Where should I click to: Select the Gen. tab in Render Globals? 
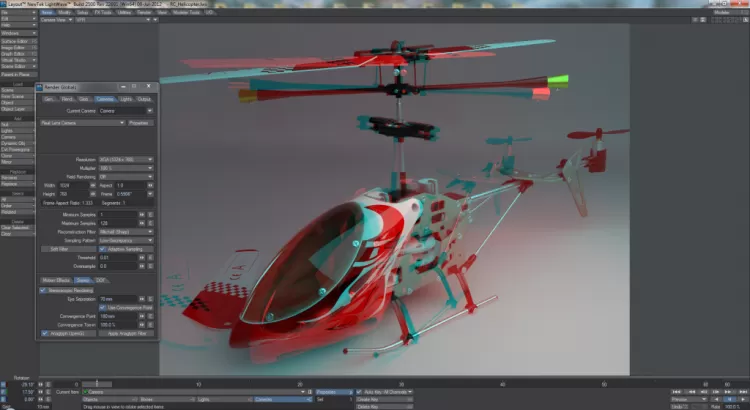49,99
